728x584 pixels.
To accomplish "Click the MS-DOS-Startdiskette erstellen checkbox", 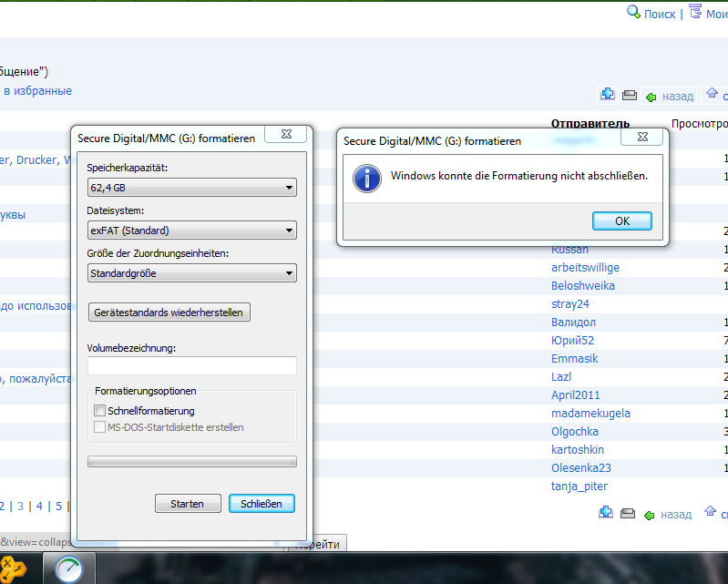I will [x=100, y=427].
